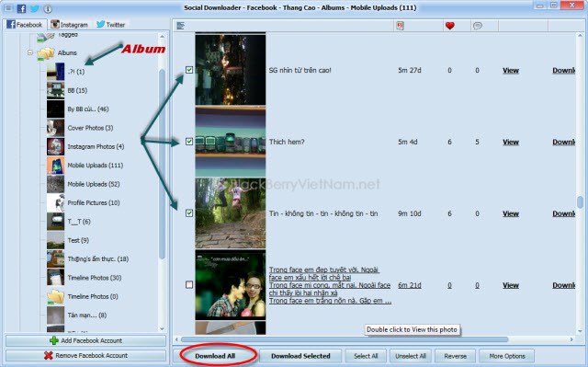Screen dimensions: 588x367
Task: Collapse the Albums tree node
Action: coord(30,53)
